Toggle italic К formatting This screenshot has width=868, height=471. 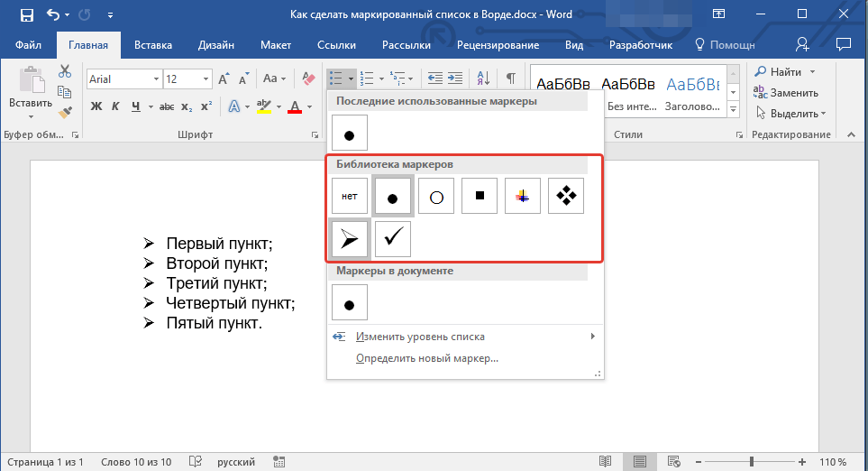115,106
